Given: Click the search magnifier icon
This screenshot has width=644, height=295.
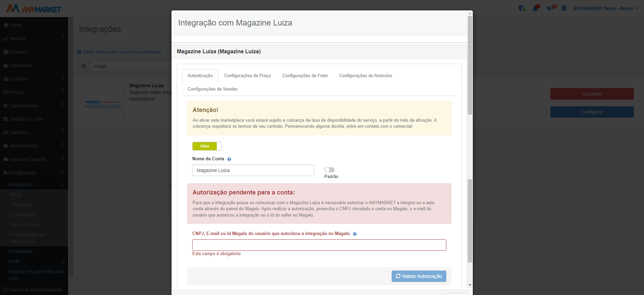Looking at the screenshot, I should [x=83, y=66].
